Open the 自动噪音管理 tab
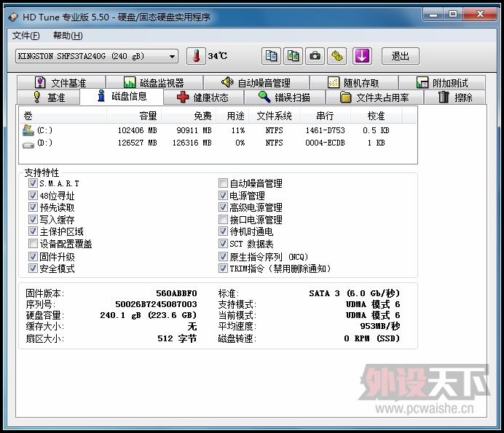Image resolution: width=504 pixels, height=433 pixels. click(256, 83)
